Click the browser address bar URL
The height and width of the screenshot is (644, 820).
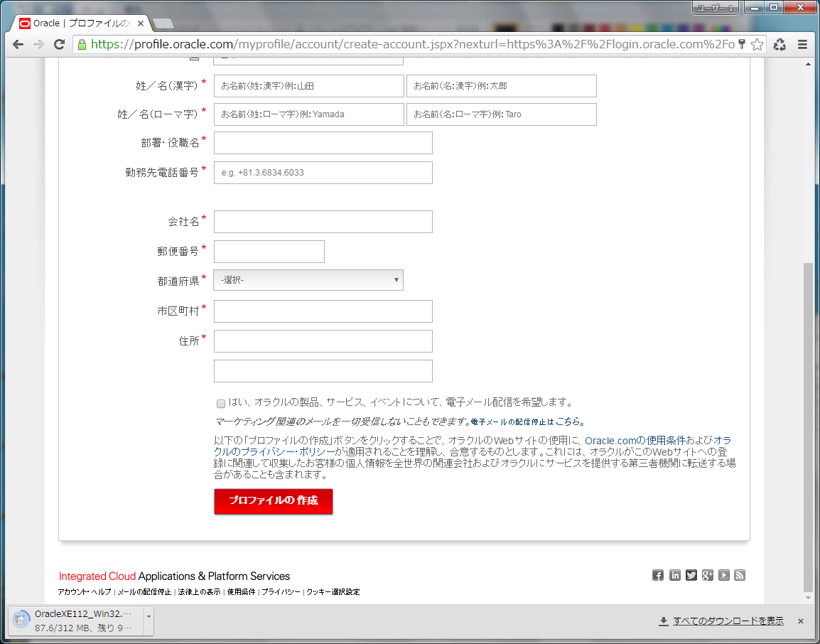click(x=413, y=45)
